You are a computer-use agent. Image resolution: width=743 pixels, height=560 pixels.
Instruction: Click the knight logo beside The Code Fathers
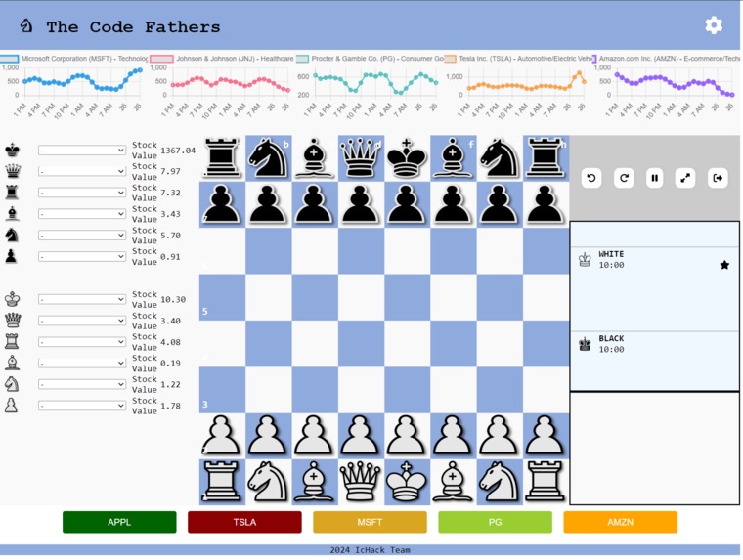[x=26, y=25]
